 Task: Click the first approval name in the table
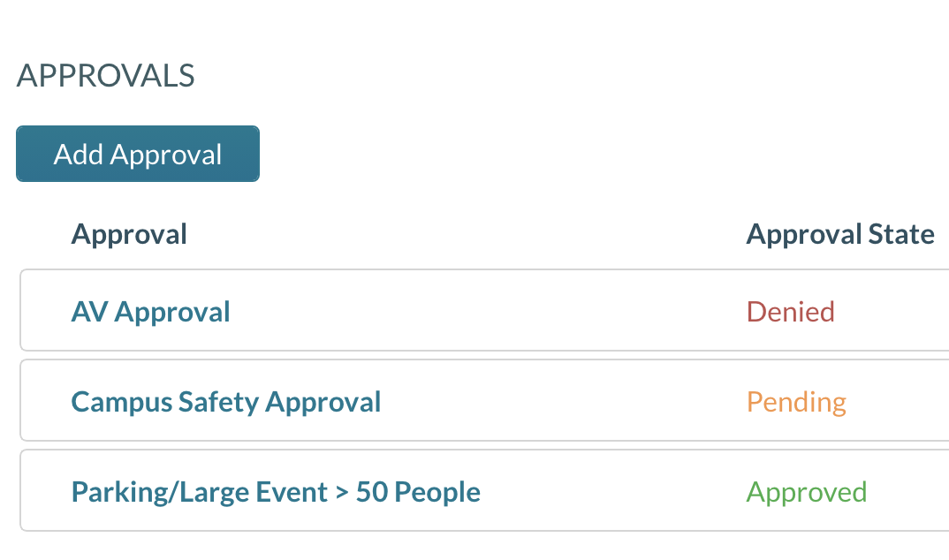click(x=150, y=312)
